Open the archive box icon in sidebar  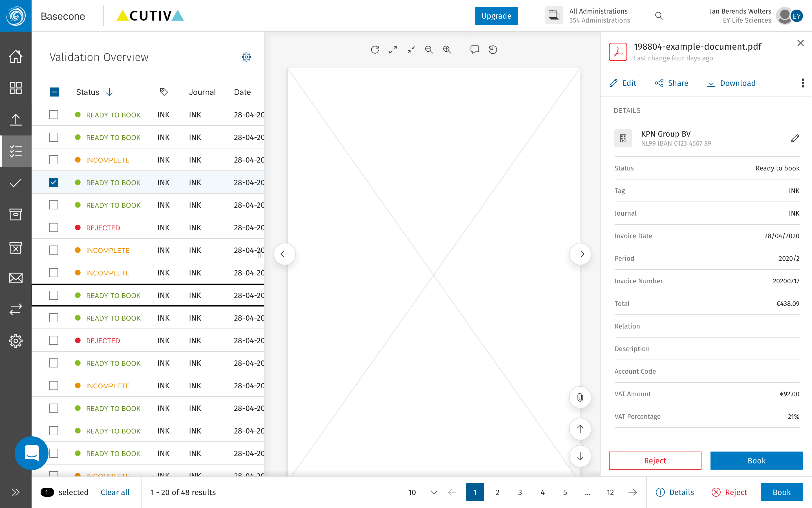16,214
